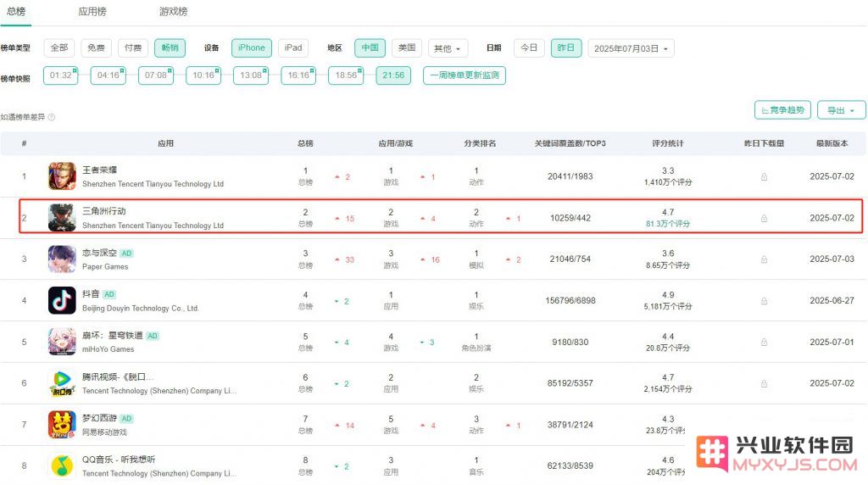Select the 今日 date filter
This screenshot has height=485, width=868.
(529, 47)
